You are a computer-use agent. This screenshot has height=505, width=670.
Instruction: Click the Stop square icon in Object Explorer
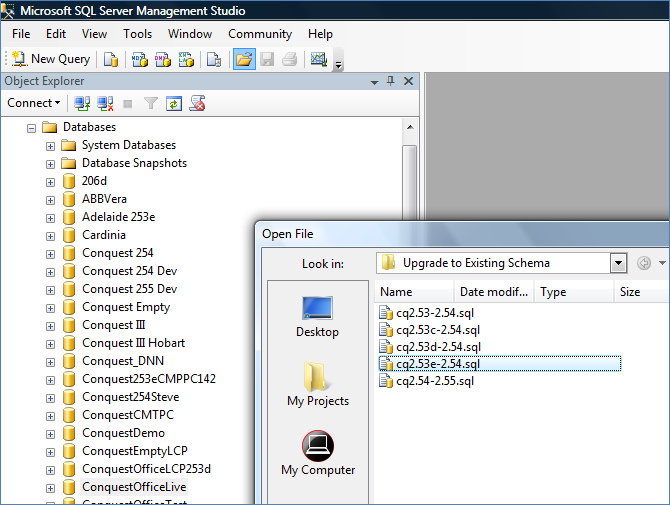127,104
